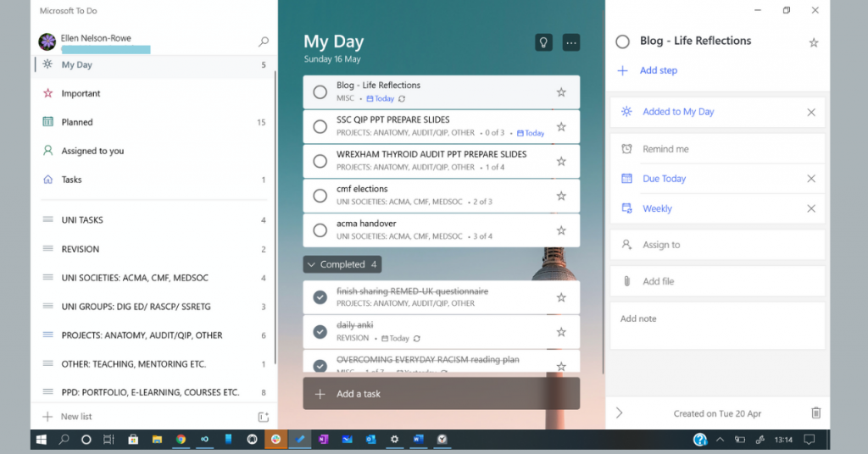The image size is (868, 454).
Task: Open Outlook from the taskbar
Action: pos(371,440)
